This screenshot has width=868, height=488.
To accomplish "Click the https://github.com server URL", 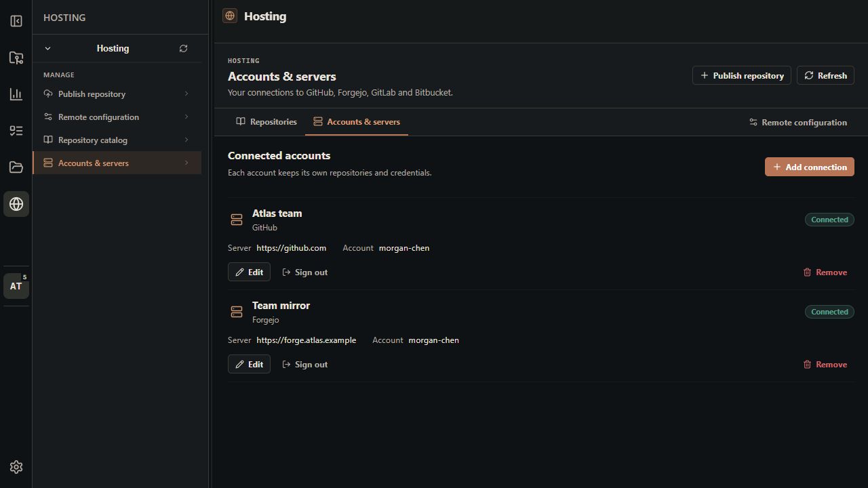I will [292, 248].
